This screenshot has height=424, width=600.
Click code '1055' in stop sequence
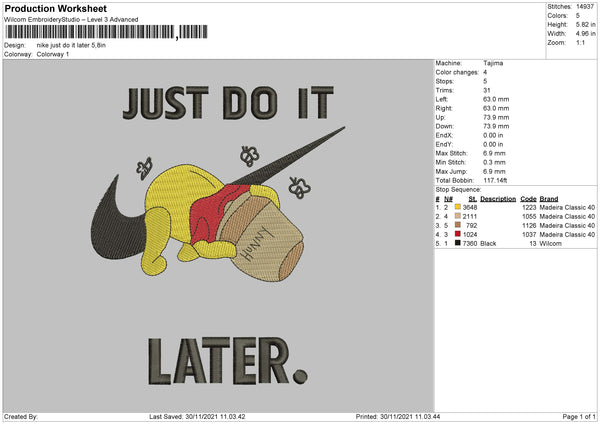click(529, 217)
